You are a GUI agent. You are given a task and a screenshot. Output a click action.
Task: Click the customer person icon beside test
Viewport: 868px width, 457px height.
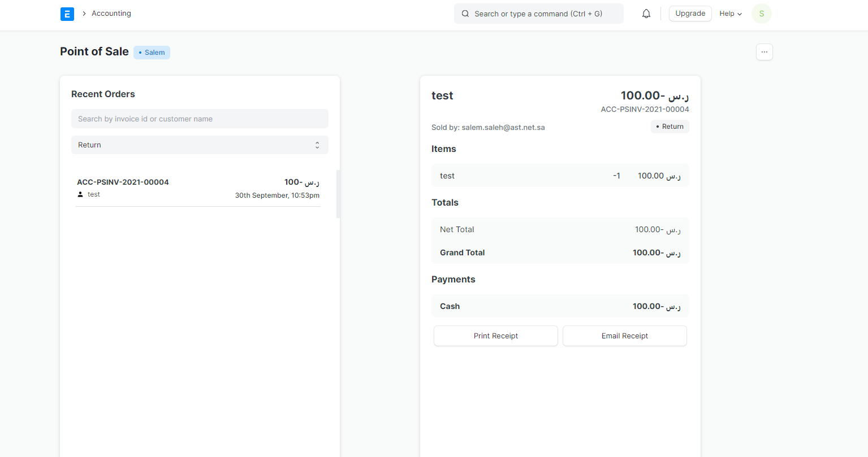pyautogui.click(x=80, y=194)
